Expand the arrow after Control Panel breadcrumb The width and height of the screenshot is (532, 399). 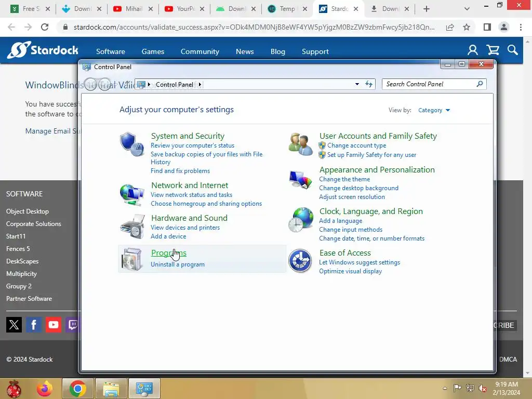(x=200, y=85)
